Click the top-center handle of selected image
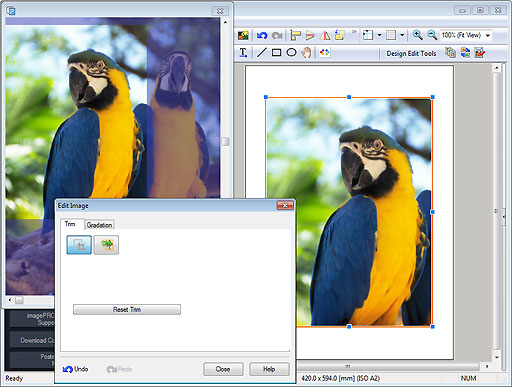512x387 pixels. [x=349, y=97]
